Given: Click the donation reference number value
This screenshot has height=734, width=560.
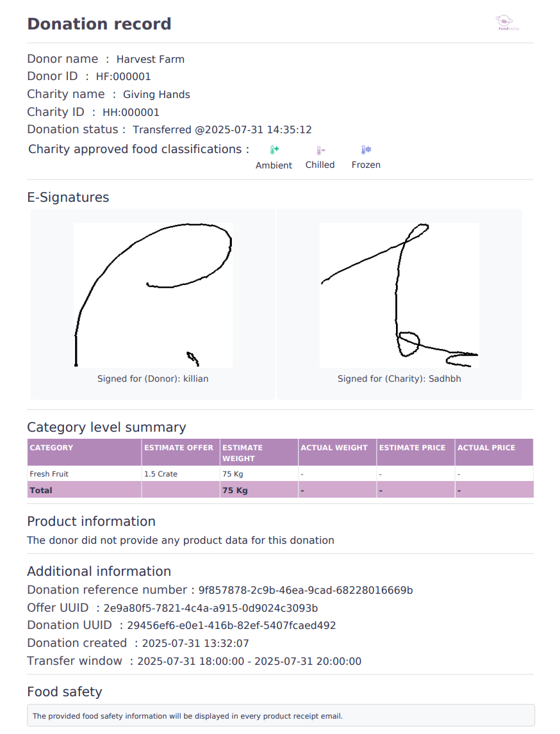Looking at the screenshot, I should click(x=306, y=590).
